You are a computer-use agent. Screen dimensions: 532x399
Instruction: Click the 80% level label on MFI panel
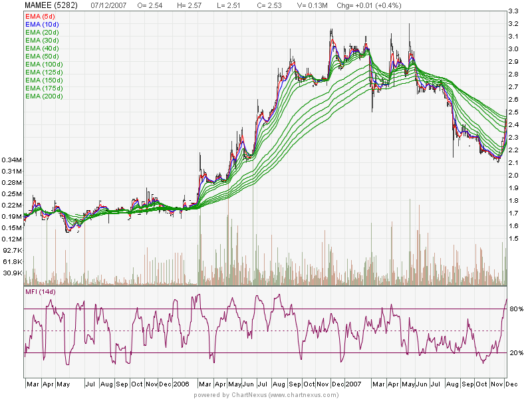517,309
